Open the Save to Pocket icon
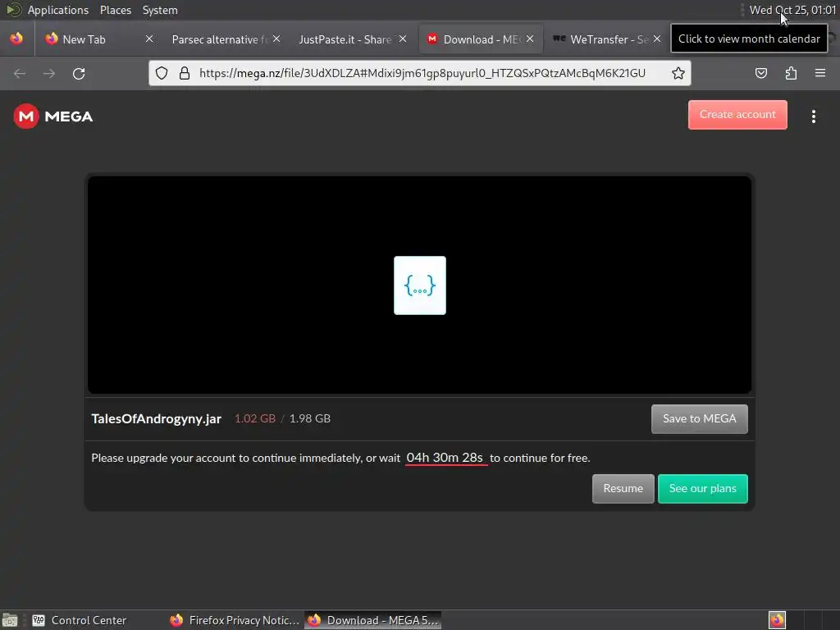840x630 pixels. [760, 73]
